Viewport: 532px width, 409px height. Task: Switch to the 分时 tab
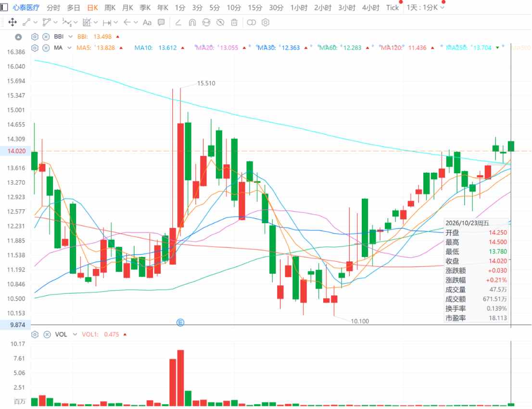point(53,8)
